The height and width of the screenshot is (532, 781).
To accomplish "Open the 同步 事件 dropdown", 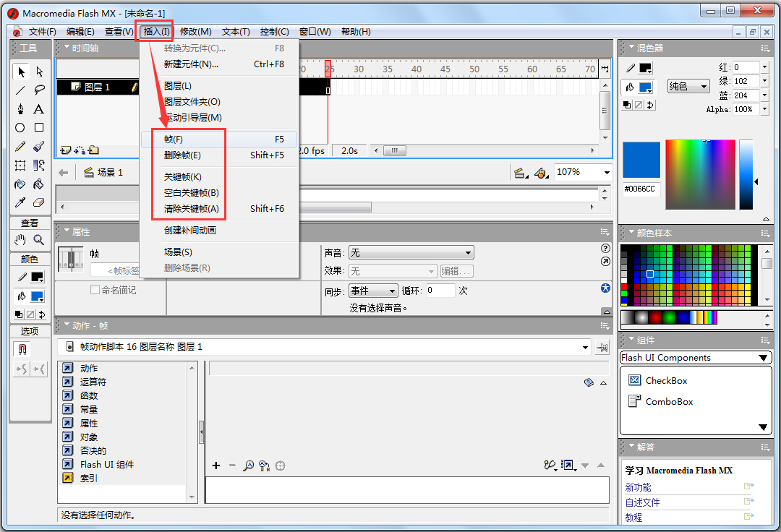I will click(373, 291).
